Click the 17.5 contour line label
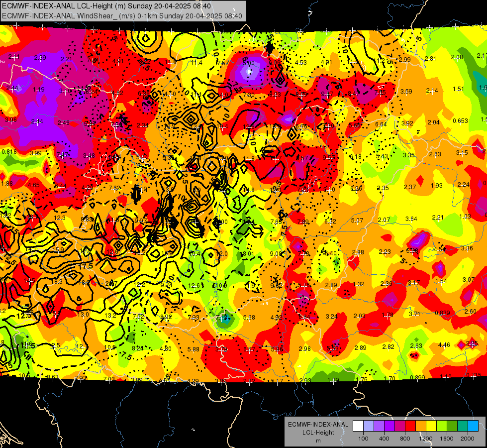 (86, 266)
